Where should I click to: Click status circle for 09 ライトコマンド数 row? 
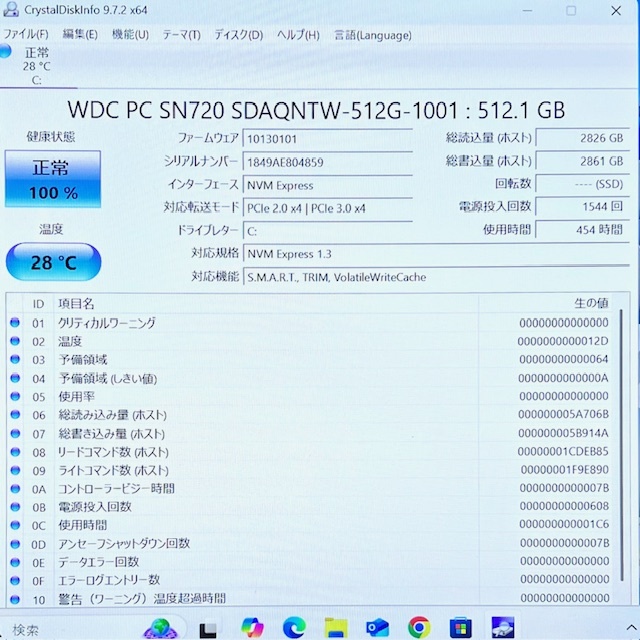[x=15, y=470]
